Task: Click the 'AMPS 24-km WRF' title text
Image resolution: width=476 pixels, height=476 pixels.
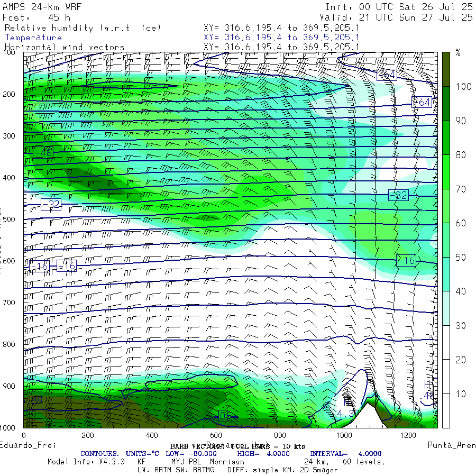Action: click(42, 7)
